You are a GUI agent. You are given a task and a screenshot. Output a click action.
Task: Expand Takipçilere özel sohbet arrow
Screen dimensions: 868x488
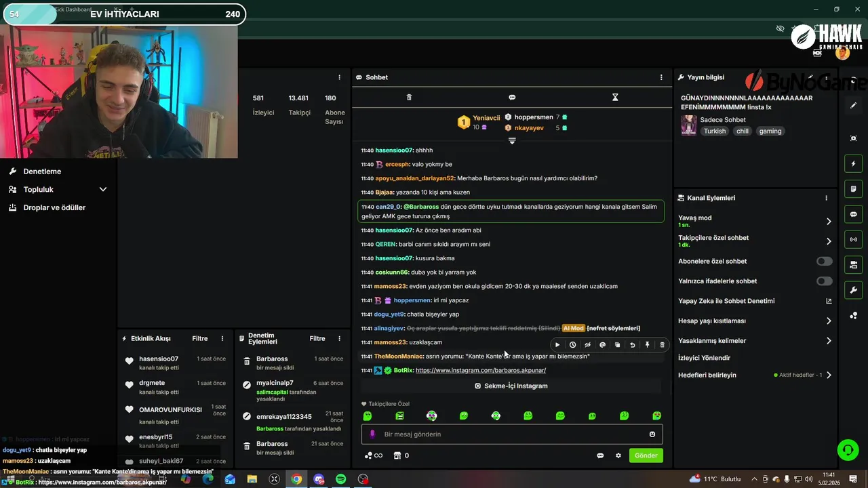click(x=829, y=241)
